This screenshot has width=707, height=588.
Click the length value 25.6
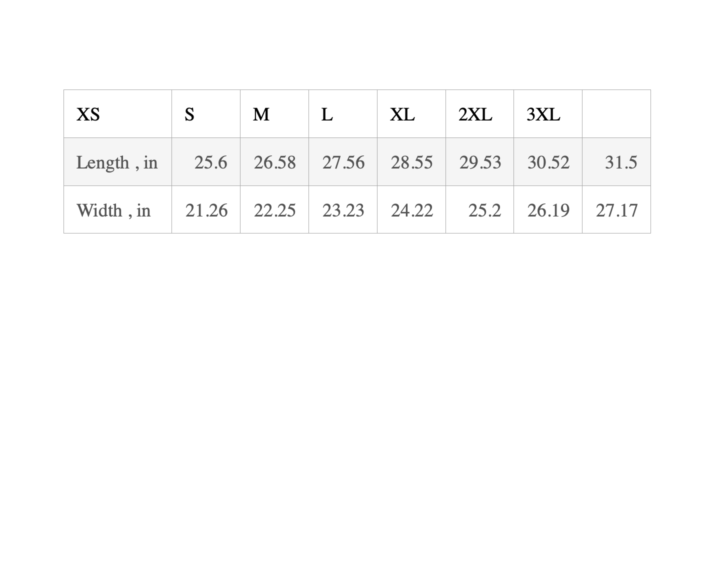210,162
